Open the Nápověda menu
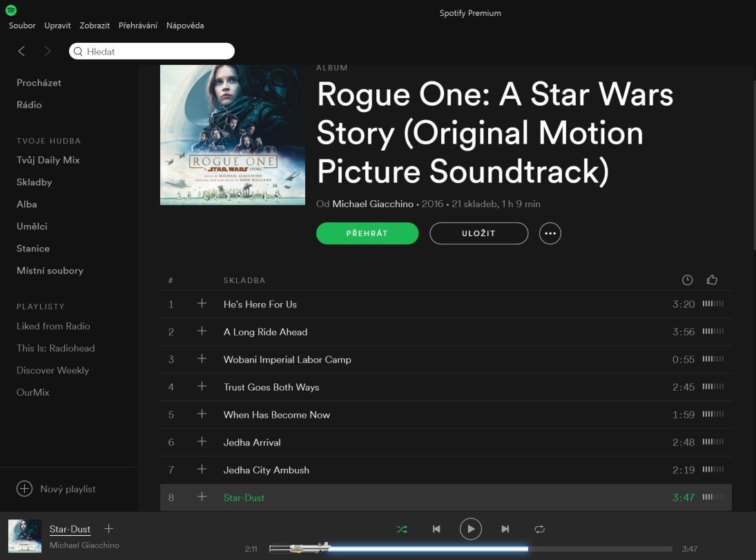This screenshot has height=560, width=756. [x=185, y=26]
